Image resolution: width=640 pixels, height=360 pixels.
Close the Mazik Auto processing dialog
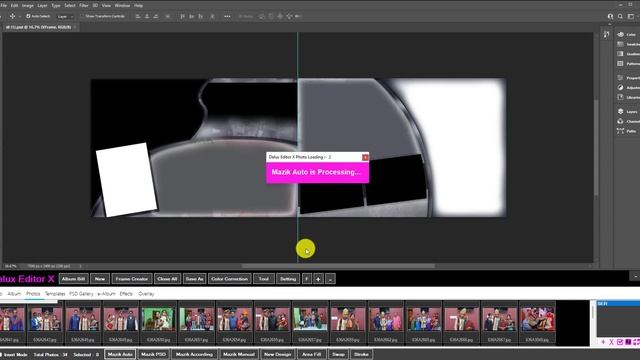365,157
